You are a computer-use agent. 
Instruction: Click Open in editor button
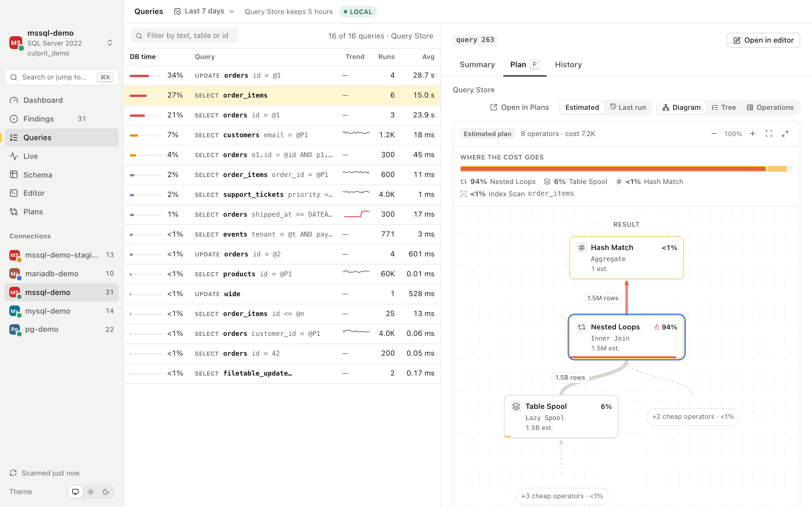coord(763,40)
